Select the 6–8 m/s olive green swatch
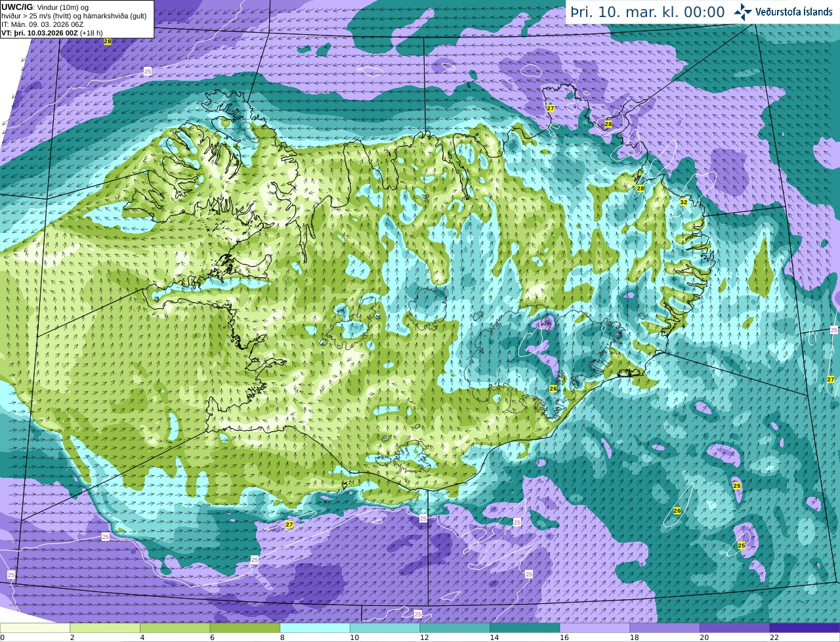 click(x=245, y=628)
